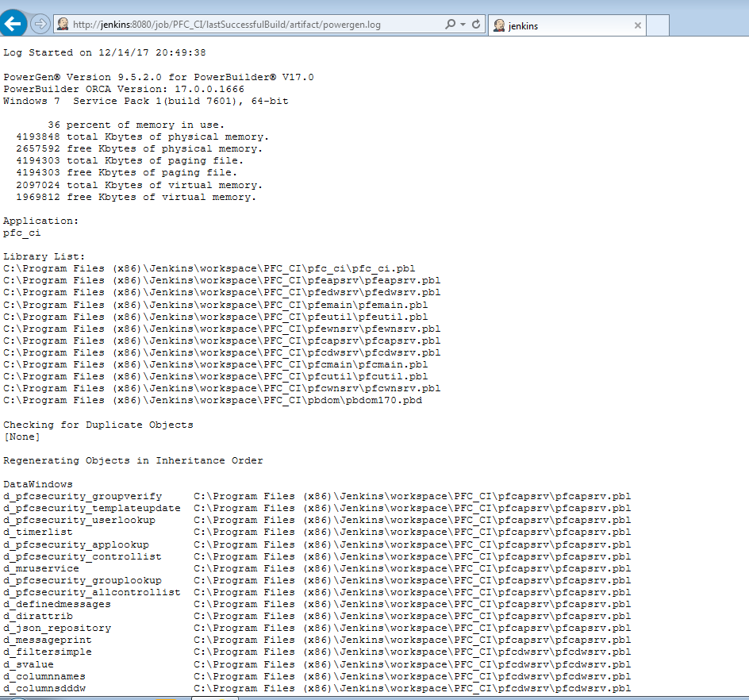Image resolution: width=749 pixels, height=700 pixels.
Task: Click '4193848 total Kbytes of physical memory.'
Action: 142,137
